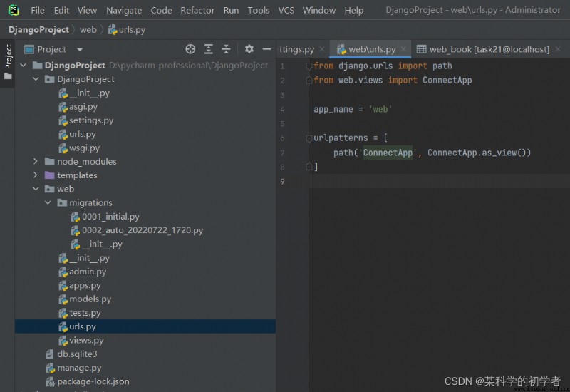
Task: Fold the import block at line 1
Action: point(309,66)
